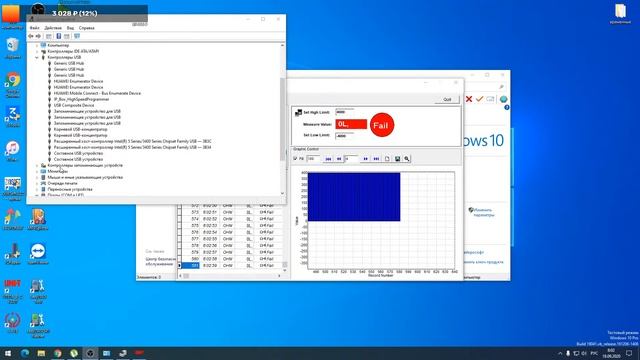The height and width of the screenshot is (360, 640).
Task: Open Microsoft Edge from taskbar
Action: pos(25,353)
